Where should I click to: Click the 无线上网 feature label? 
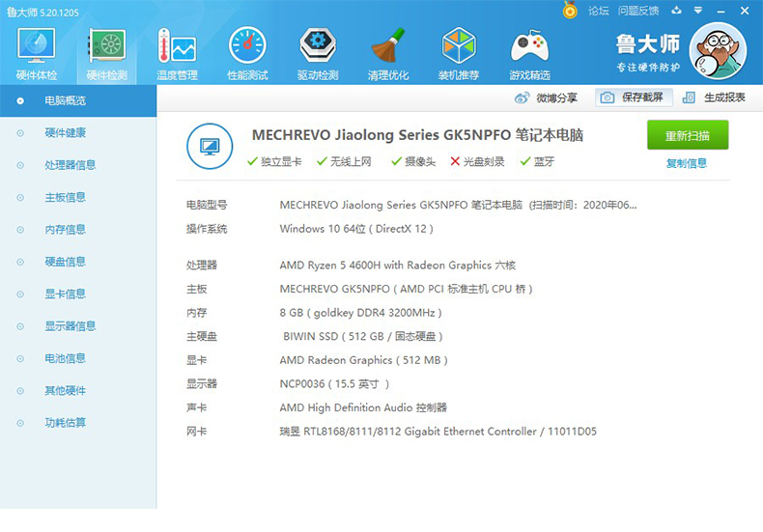point(351,161)
